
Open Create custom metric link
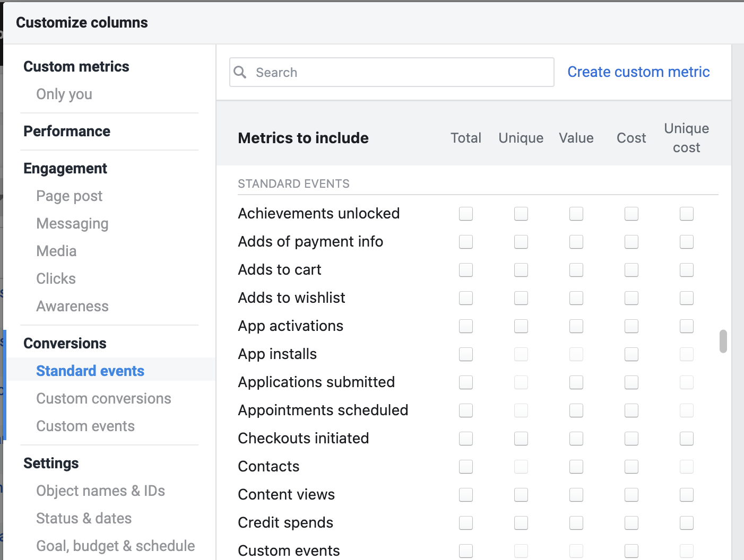tap(638, 72)
